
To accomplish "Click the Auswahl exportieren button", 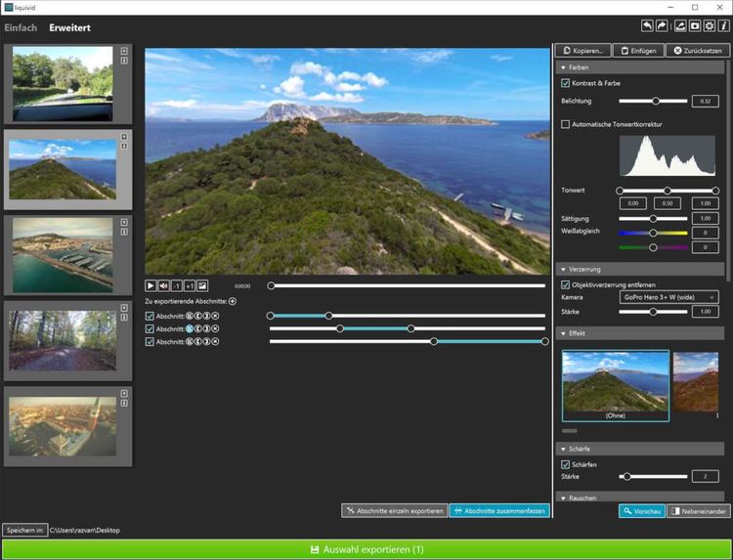I will point(366,549).
